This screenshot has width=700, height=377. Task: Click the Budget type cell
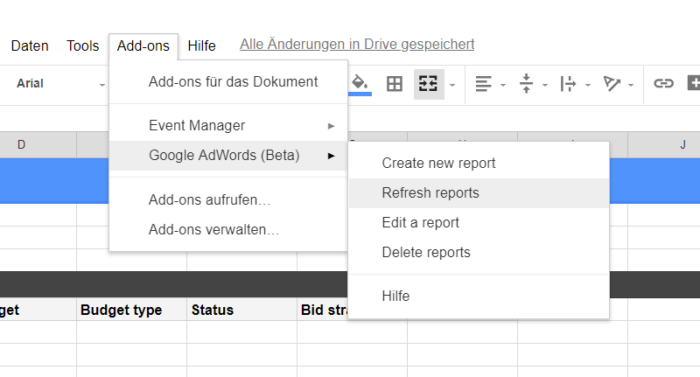point(131,310)
